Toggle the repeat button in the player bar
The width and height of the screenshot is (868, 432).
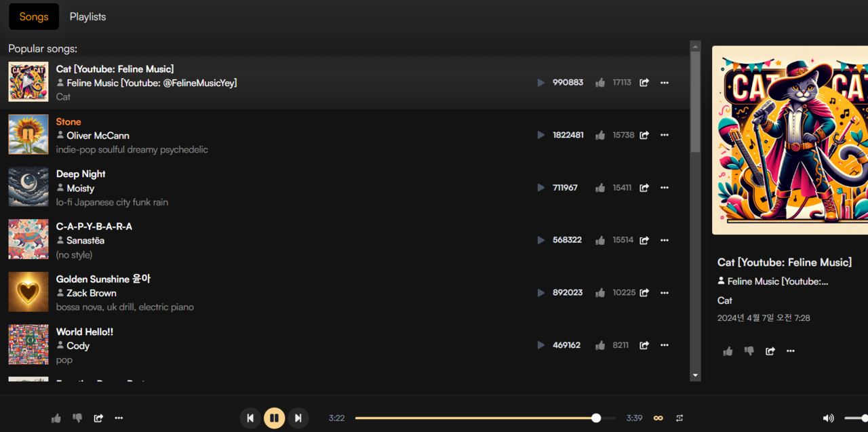pyautogui.click(x=679, y=418)
